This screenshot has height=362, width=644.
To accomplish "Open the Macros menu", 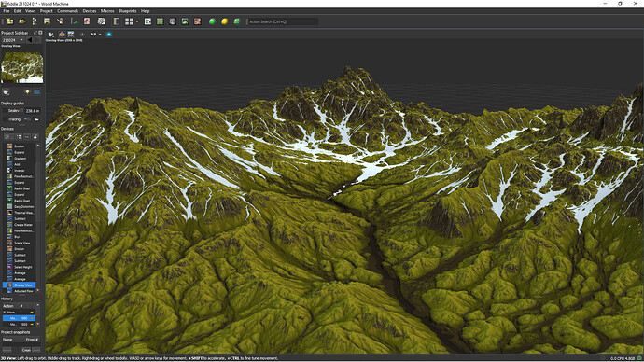I will pyautogui.click(x=107, y=11).
